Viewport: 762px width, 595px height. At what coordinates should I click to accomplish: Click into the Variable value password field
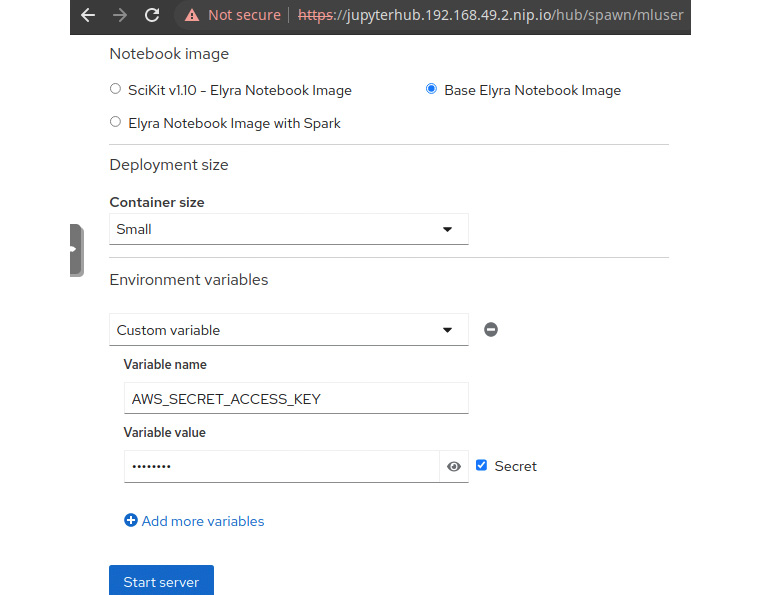click(281, 466)
